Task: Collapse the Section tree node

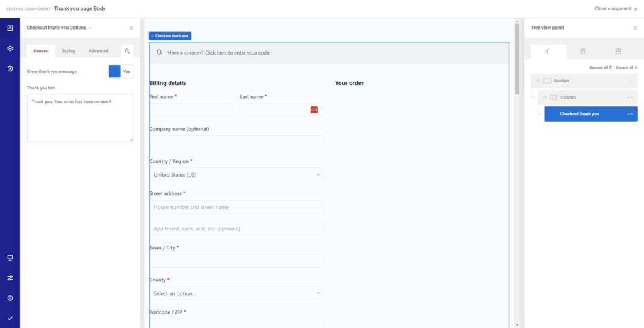Action: click(x=538, y=81)
